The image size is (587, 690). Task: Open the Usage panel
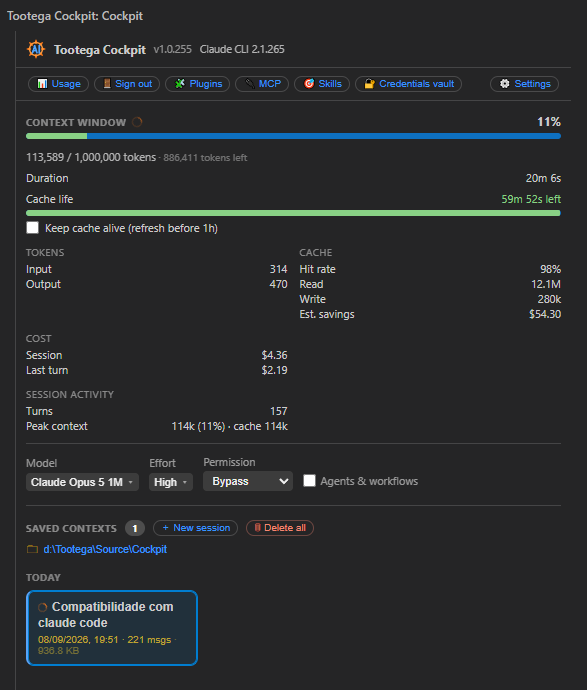pos(59,84)
